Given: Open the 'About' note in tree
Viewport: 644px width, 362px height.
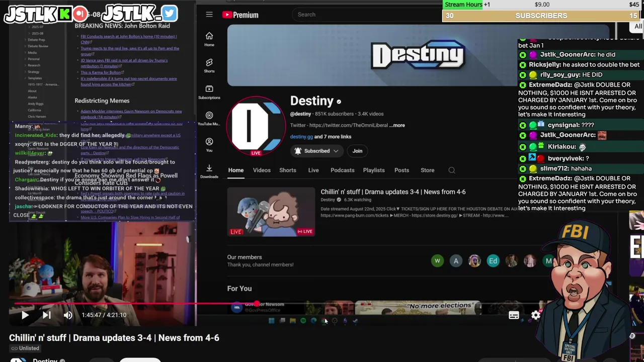Looking at the screenshot, I should tap(32, 91).
